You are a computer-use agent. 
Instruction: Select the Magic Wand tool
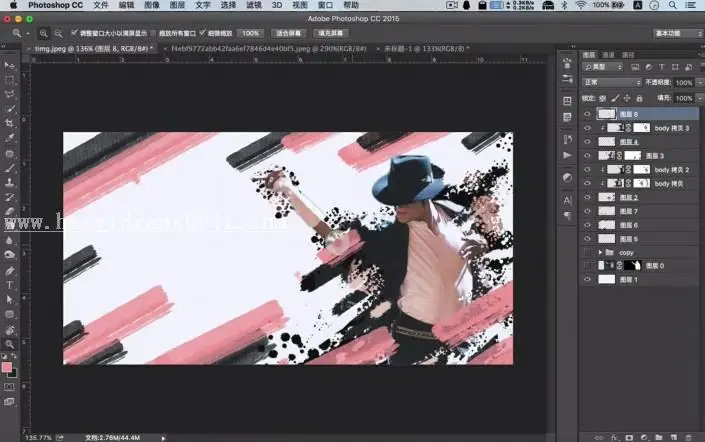[9, 109]
